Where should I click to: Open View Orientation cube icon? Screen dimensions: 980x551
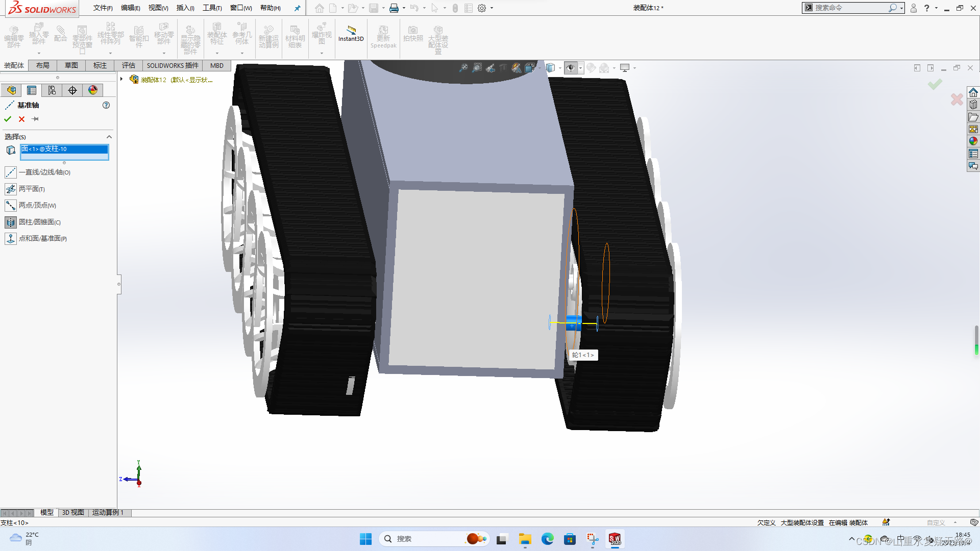pos(530,68)
